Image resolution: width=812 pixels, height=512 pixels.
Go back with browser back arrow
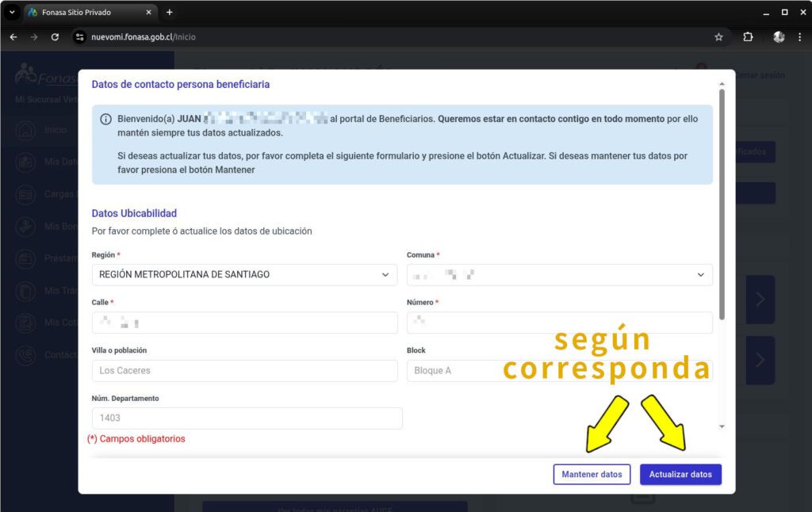[x=13, y=37]
